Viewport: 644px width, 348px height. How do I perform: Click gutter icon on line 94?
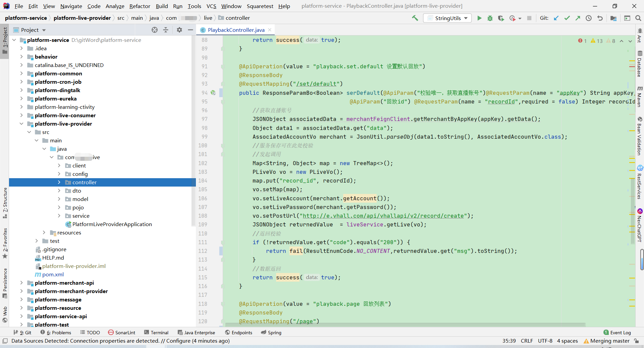(x=213, y=93)
